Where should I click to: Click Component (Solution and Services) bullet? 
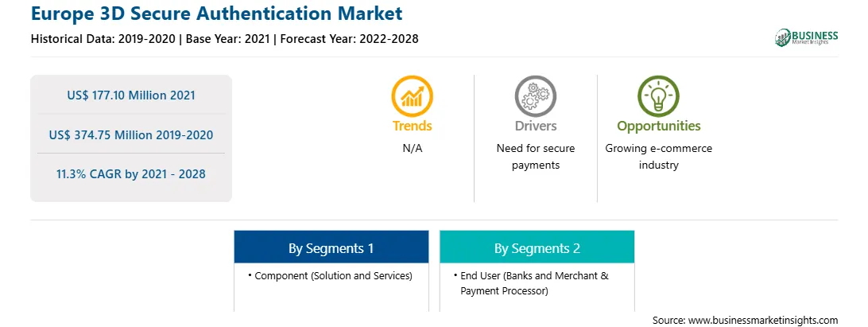pos(330,275)
